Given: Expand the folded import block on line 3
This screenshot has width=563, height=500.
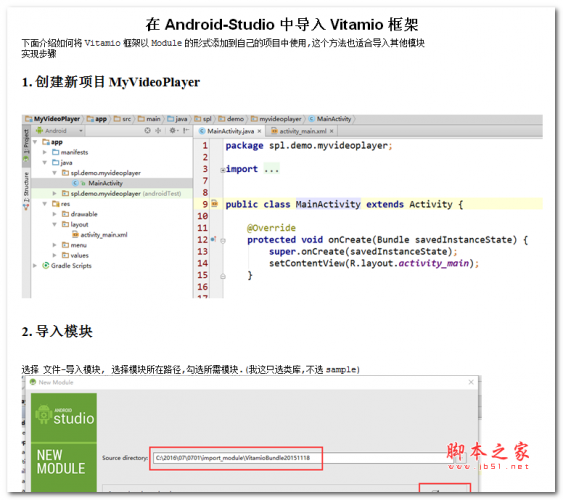Looking at the screenshot, I should click(x=223, y=170).
